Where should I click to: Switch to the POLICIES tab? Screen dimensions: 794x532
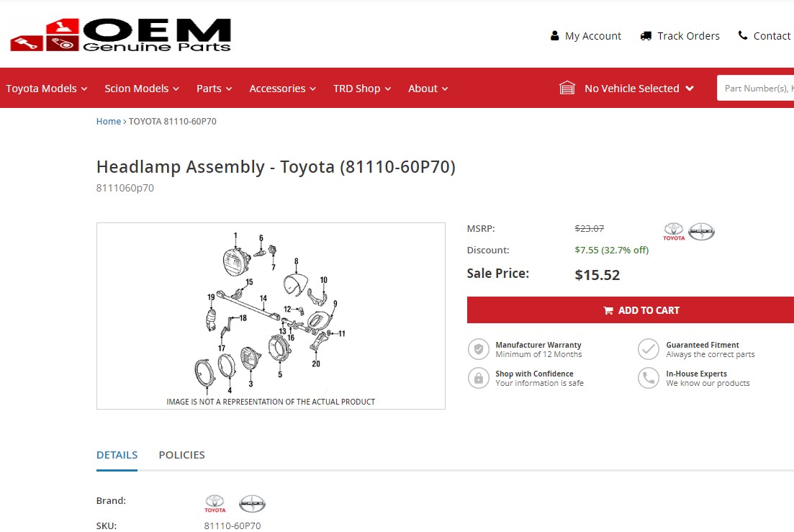tap(181, 455)
